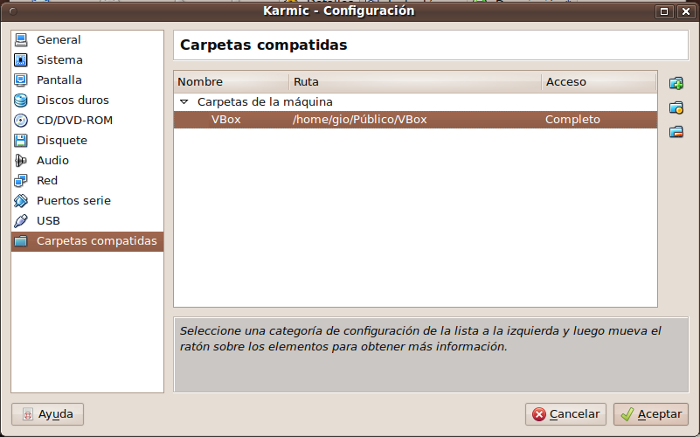Image resolution: width=700 pixels, height=437 pixels.
Task: Click the remove shared folder icon
Action: [x=676, y=131]
